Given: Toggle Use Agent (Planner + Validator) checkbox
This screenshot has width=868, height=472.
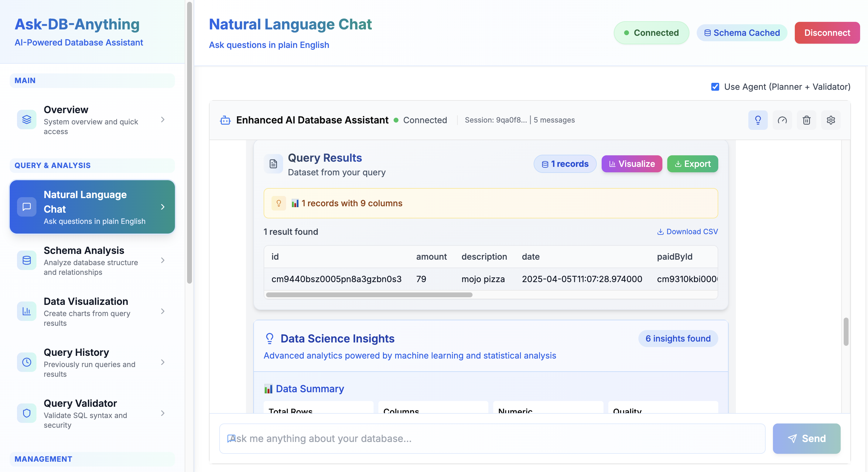Looking at the screenshot, I should 715,87.
